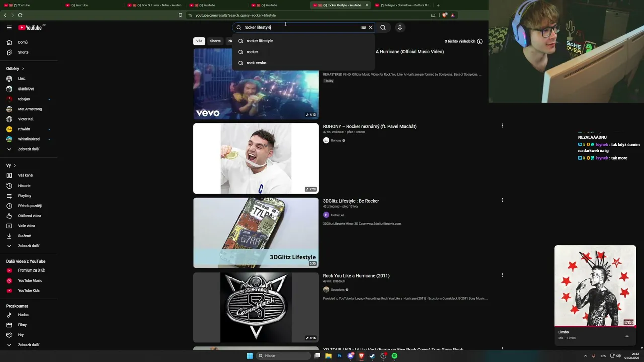Switch to Bou & Turno - Nitro tab
This screenshot has width=644, height=362.
154,5
